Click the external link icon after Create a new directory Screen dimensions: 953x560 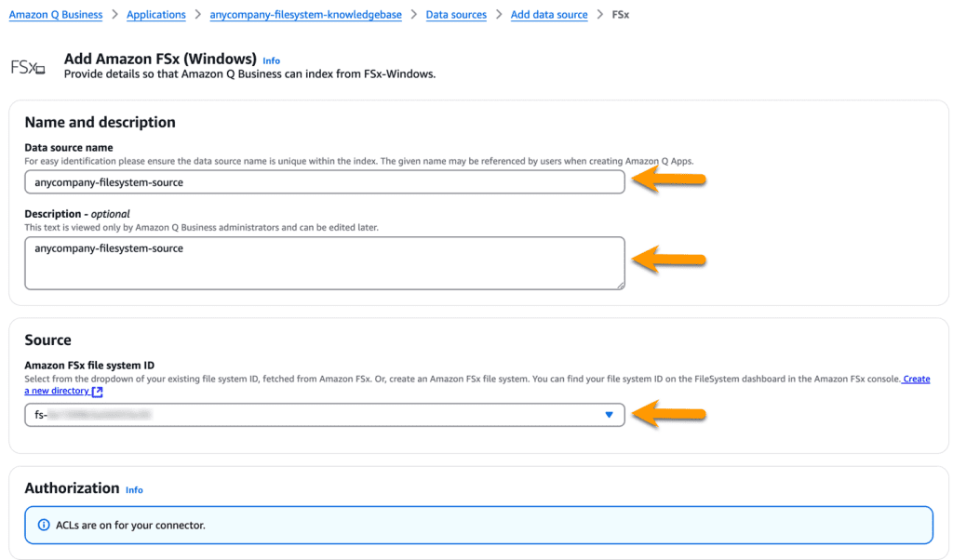(98, 393)
